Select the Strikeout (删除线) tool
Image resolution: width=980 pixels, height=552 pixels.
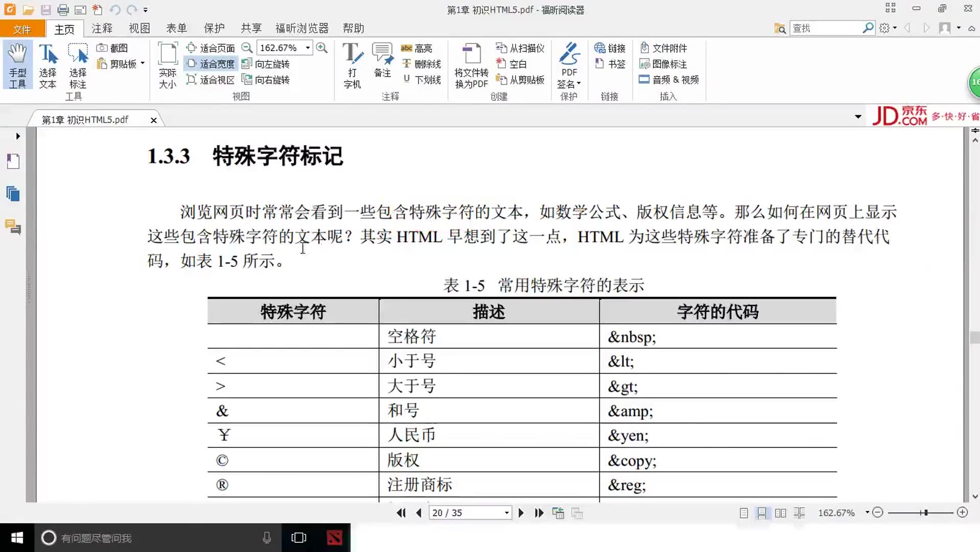(x=421, y=64)
